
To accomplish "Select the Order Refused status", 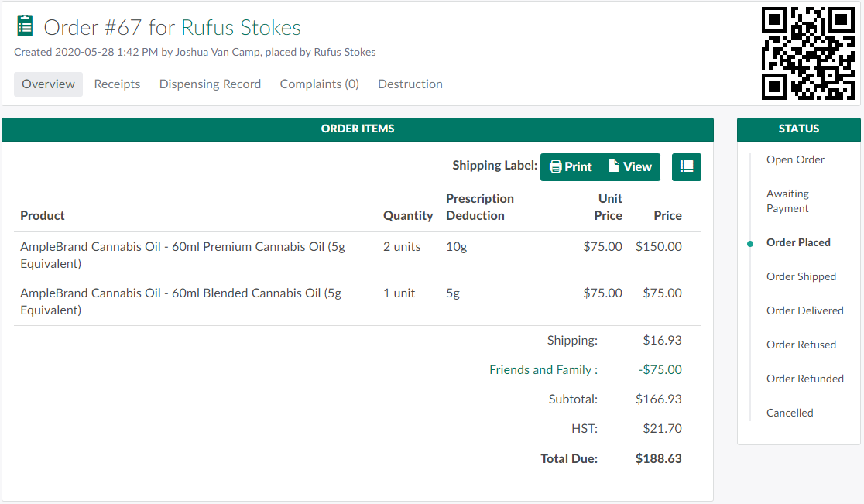I will coord(801,345).
